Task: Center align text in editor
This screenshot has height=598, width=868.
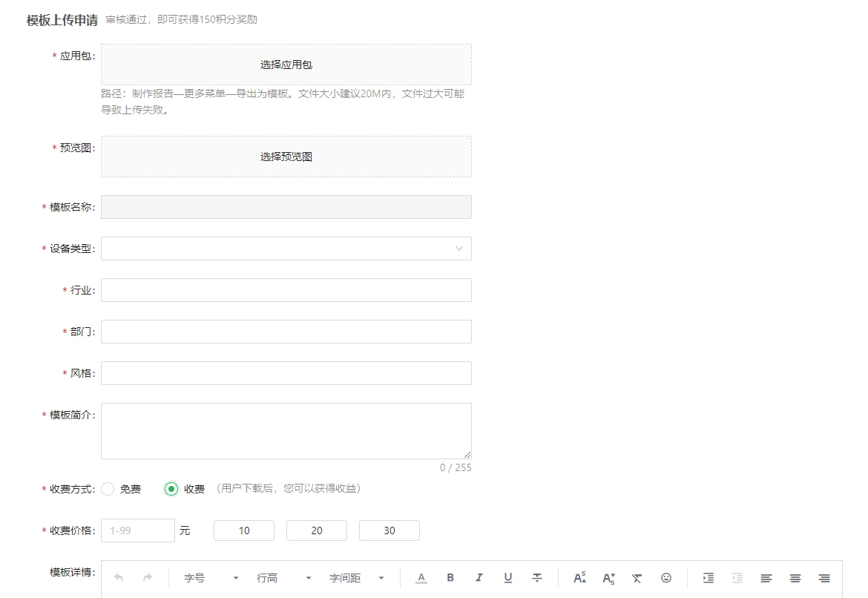Action: click(795, 578)
